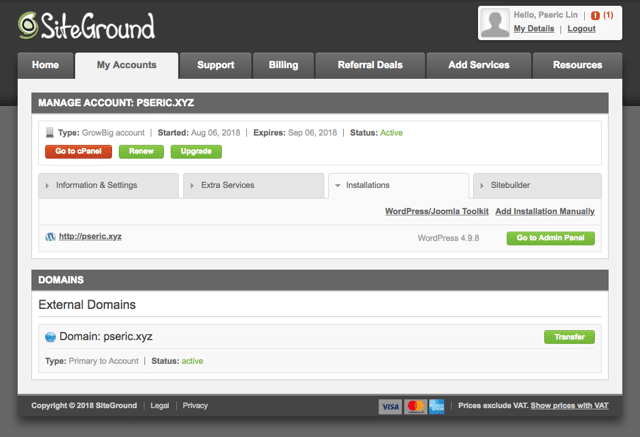Go to the Home tab
640x437 pixels.
pyautogui.click(x=45, y=65)
